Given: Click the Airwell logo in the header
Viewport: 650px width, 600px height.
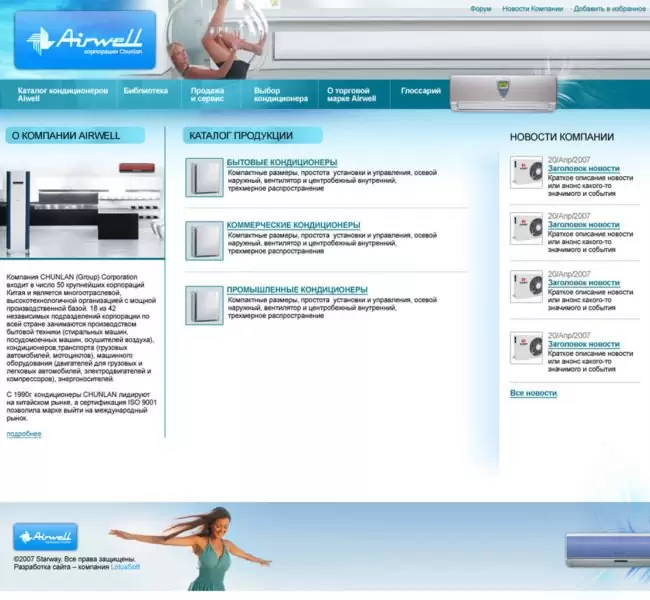Looking at the screenshot, I should pos(85,40).
